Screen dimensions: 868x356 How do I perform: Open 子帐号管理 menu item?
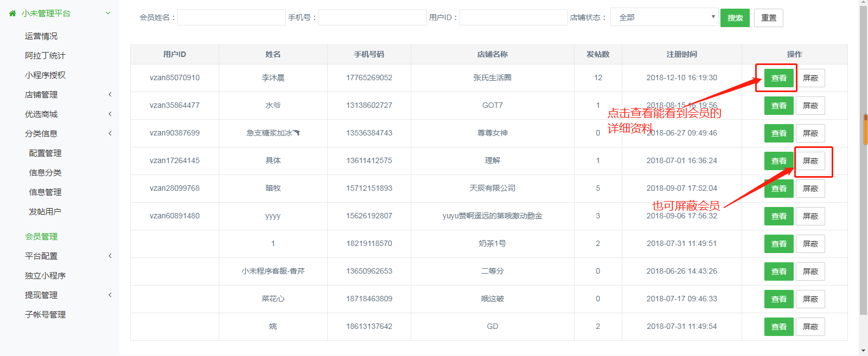(46, 314)
